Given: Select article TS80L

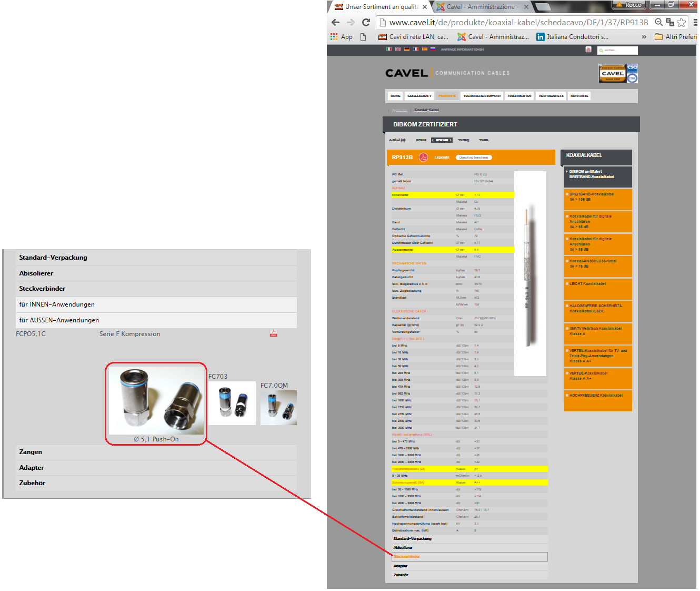Looking at the screenshot, I should click(x=484, y=140).
